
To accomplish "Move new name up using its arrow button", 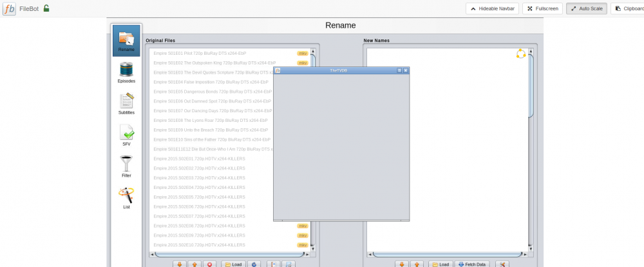I will (417, 264).
